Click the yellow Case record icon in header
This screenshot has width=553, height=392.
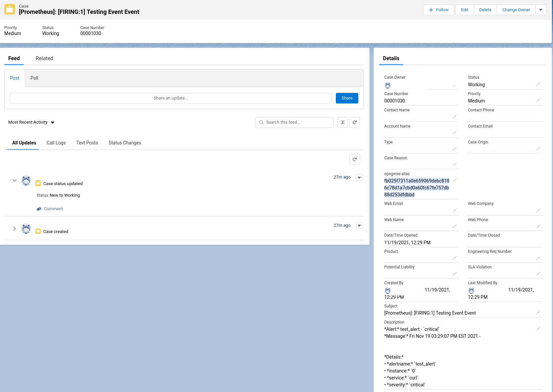(x=10, y=9)
